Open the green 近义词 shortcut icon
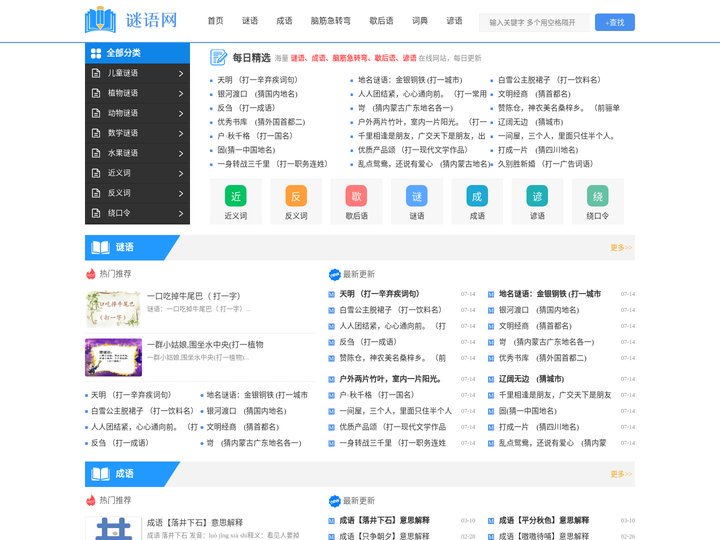 tap(236, 196)
